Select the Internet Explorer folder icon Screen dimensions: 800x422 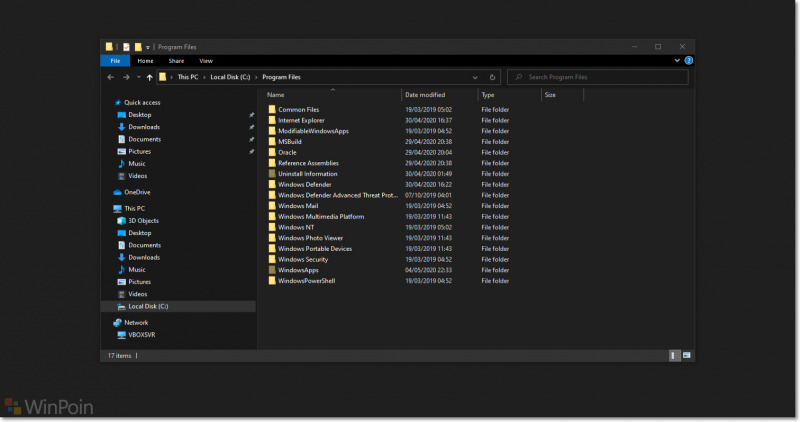point(272,120)
